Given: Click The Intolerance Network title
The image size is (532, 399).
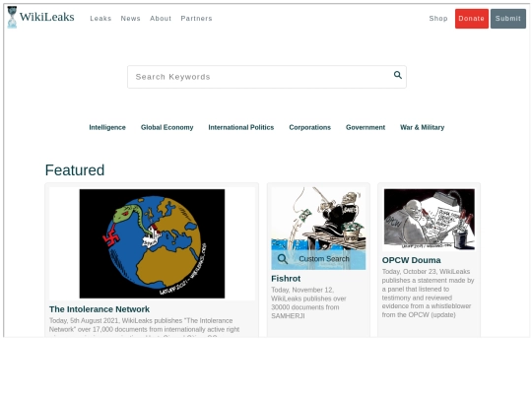Looking at the screenshot, I should pos(100,309).
